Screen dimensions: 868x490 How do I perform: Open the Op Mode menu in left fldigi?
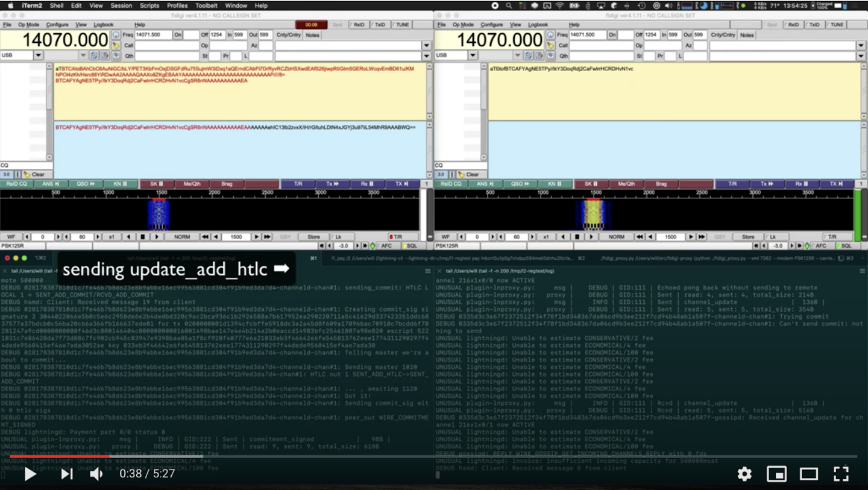(x=28, y=25)
